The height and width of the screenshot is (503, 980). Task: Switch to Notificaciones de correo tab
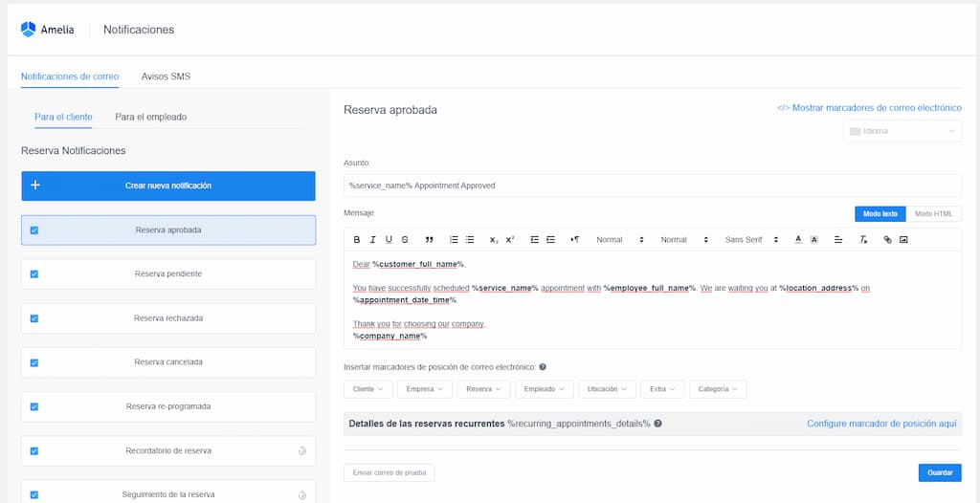click(x=70, y=77)
